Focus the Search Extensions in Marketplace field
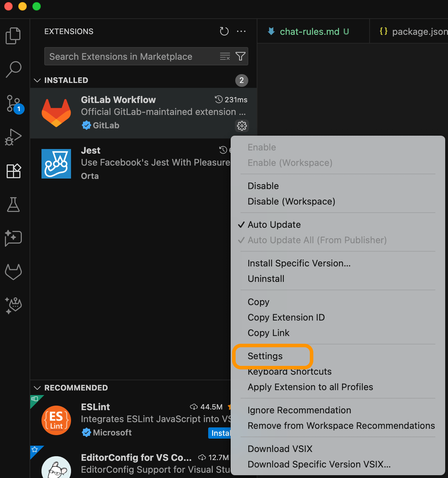This screenshot has height=478, width=448. point(146,56)
